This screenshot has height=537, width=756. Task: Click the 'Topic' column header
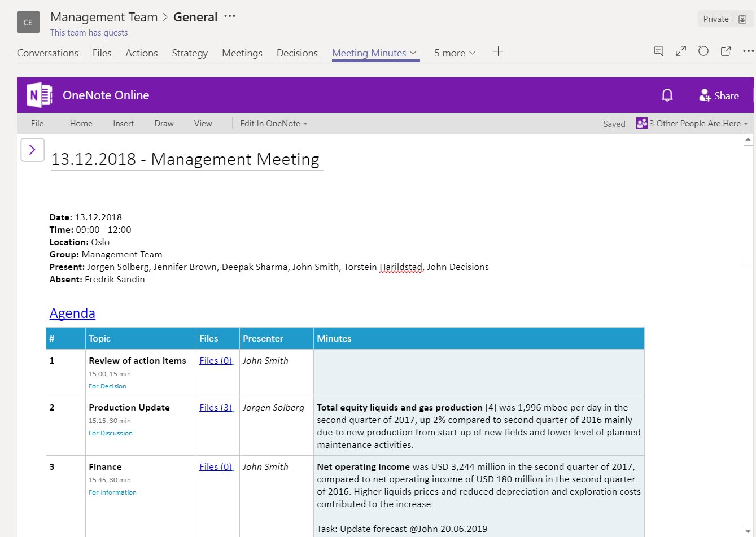pos(99,339)
